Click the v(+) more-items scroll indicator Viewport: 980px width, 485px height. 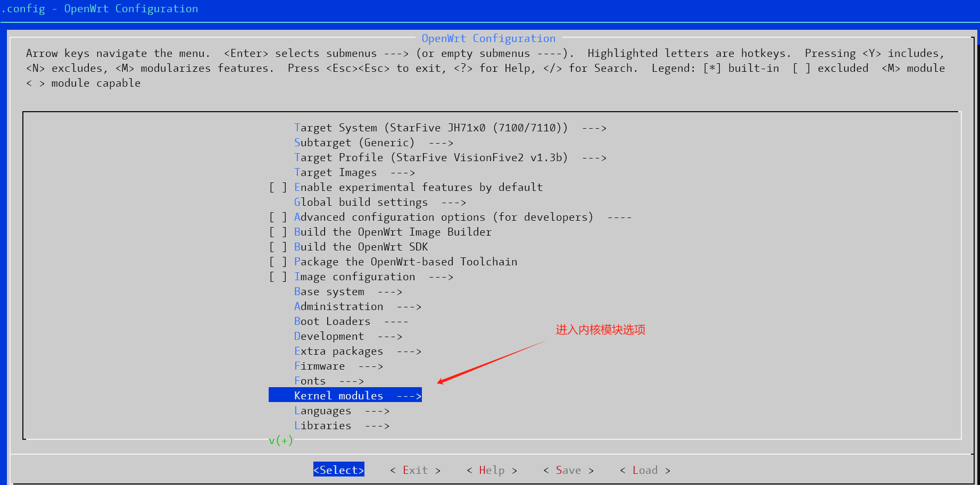click(x=281, y=440)
